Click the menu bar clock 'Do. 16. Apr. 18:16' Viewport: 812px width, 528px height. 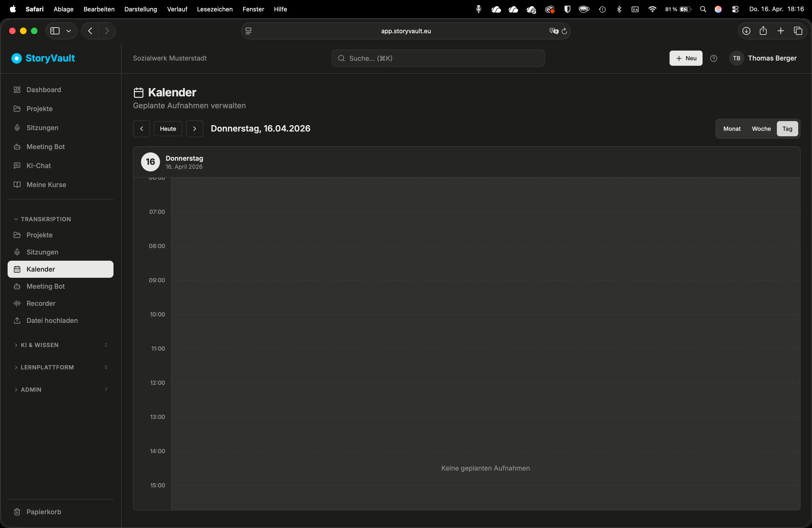coord(777,9)
